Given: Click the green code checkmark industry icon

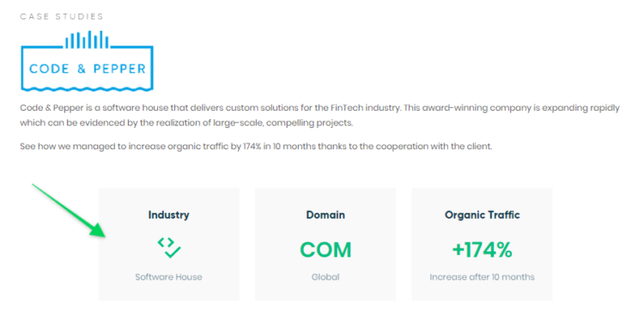Looking at the screenshot, I should (x=169, y=247).
